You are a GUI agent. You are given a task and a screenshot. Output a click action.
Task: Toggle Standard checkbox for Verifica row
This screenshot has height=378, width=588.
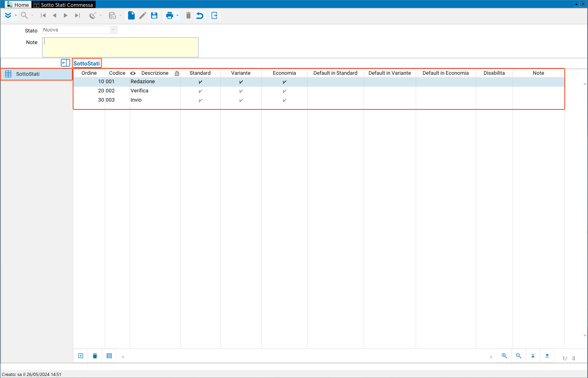(x=200, y=91)
